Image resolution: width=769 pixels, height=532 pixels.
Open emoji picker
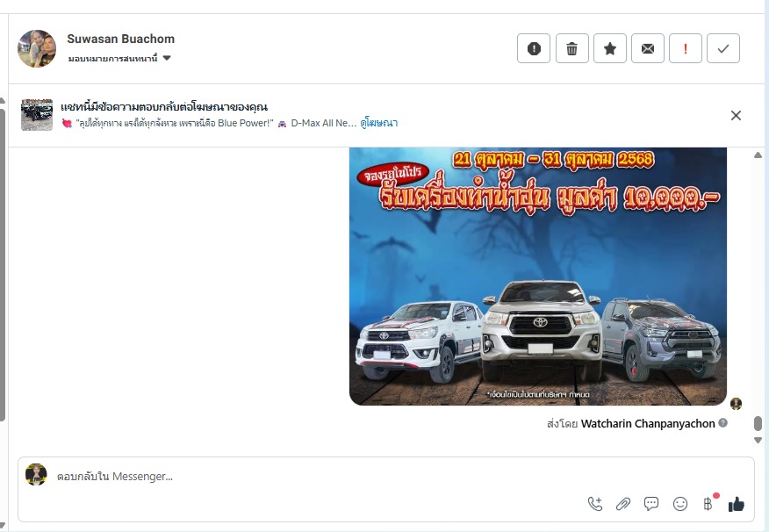click(x=679, y=504)
